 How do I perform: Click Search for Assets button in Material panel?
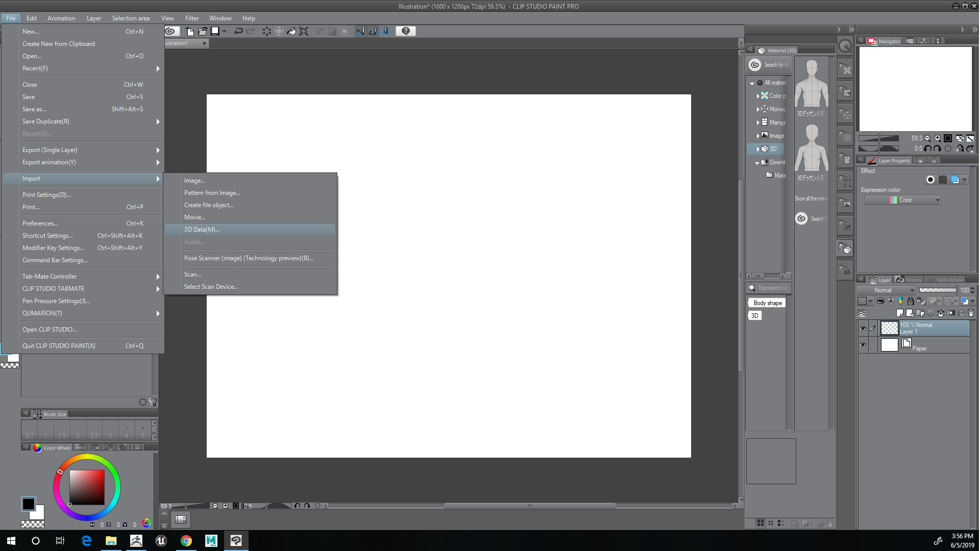769,65
